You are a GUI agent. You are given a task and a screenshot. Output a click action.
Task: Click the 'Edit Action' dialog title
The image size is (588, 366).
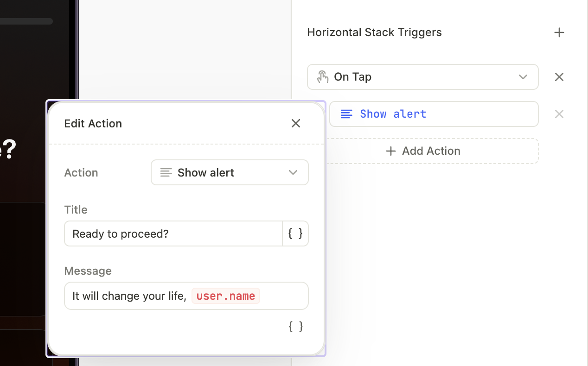[93, 124]
